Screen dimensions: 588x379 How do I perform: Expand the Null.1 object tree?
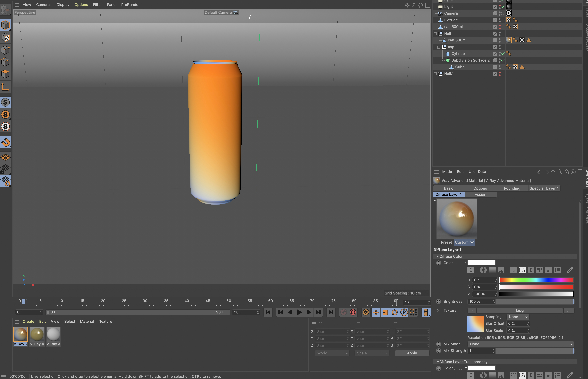point(435,74)
